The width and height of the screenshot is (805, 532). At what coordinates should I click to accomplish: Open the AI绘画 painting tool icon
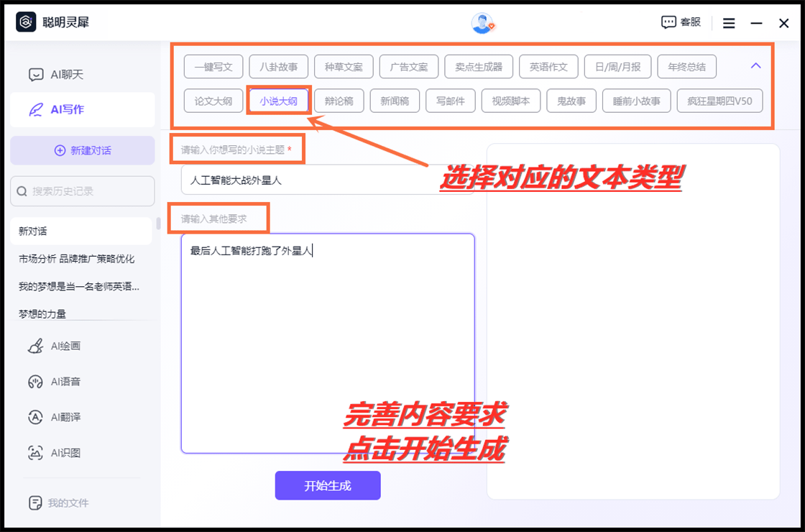pyautogui.click(x=35, y=346)
